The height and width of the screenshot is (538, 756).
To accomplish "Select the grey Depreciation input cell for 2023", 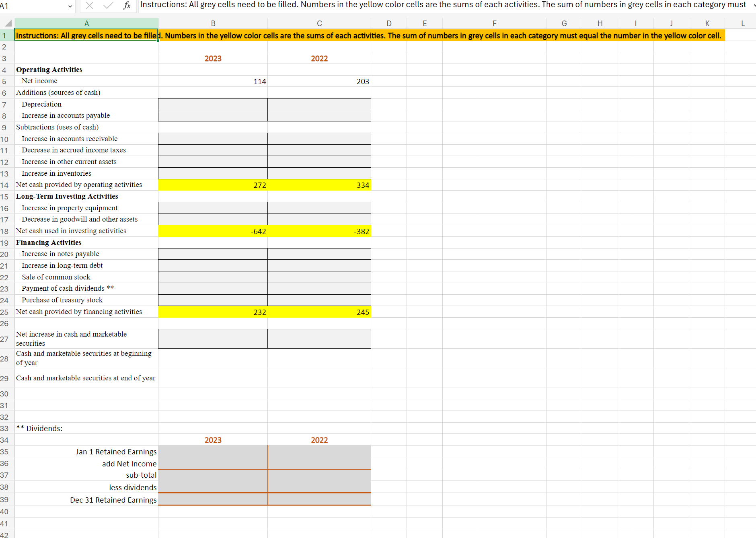I will 213,104.
